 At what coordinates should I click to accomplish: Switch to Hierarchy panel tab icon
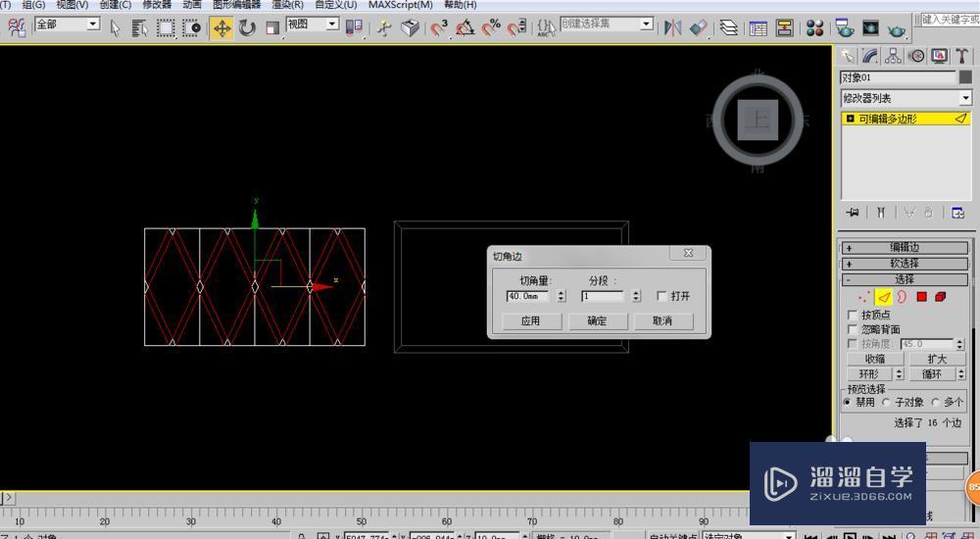click(893, 57)
